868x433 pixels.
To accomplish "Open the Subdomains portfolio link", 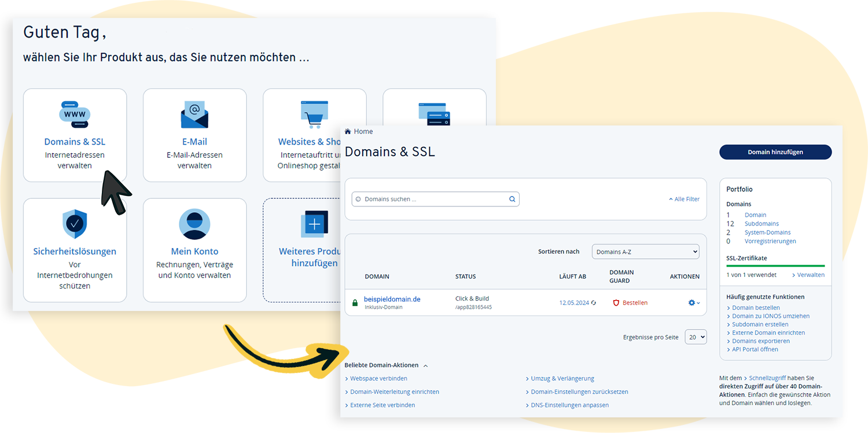I will click(x=762, y=224).
